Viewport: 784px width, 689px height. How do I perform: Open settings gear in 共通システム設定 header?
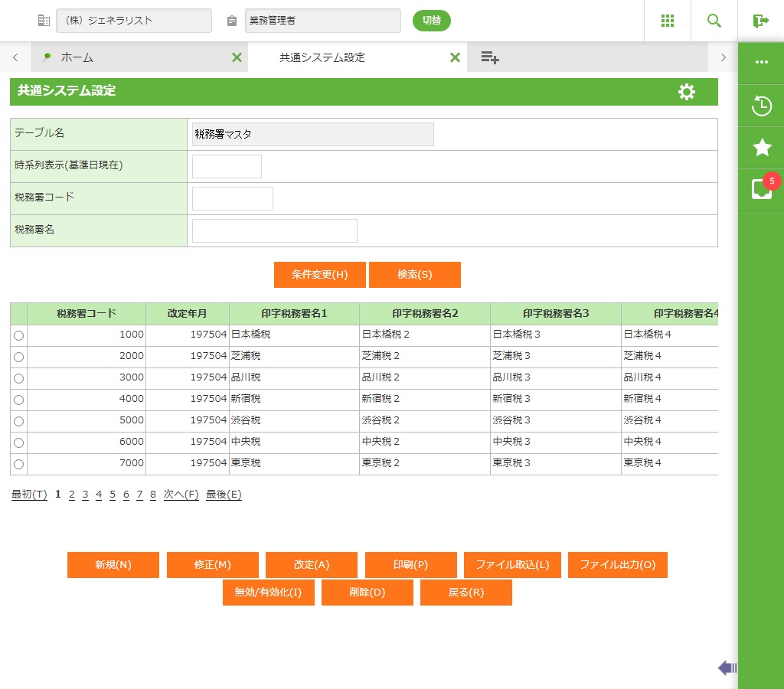pyautogui.click(x=687, y=92)
